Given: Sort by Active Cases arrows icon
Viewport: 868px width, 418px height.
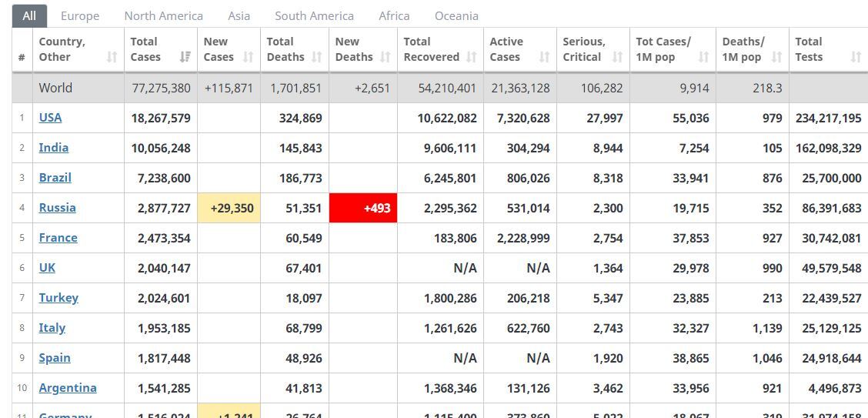Looking at the screenshot, I should click(x=545, y=57).
